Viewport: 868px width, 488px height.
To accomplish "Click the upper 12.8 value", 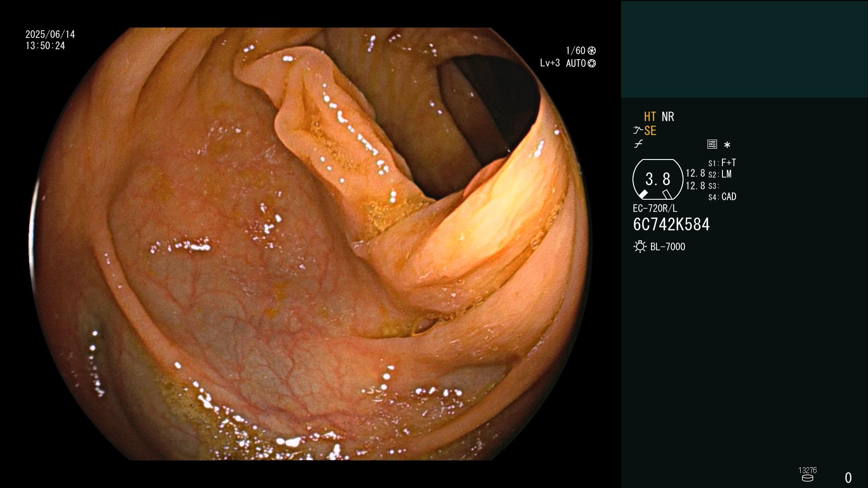I will 695,173.
